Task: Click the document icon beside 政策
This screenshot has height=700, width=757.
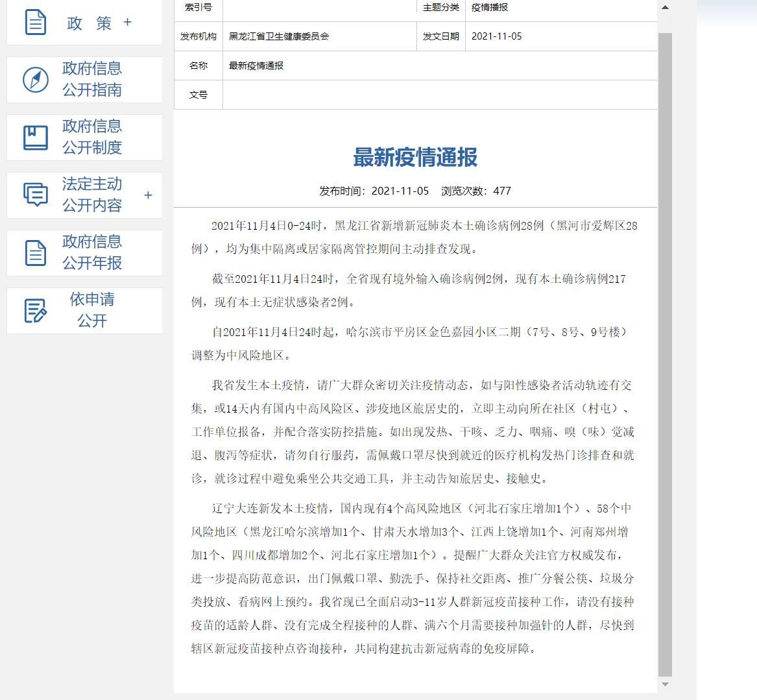Action: (x=36, y=23)
